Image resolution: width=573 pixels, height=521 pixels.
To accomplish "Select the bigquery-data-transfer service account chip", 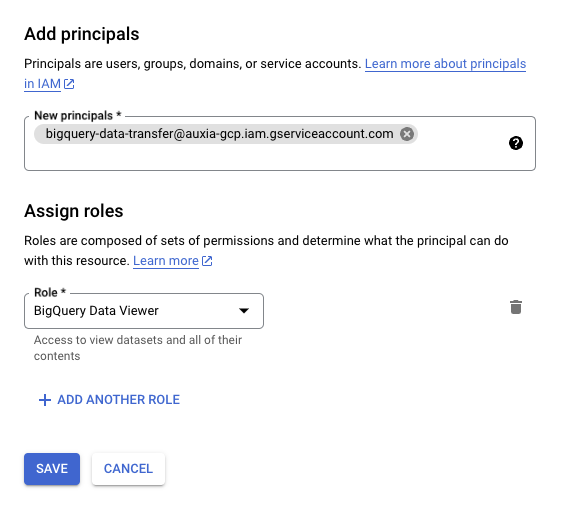I will click(x=219, y=134).
